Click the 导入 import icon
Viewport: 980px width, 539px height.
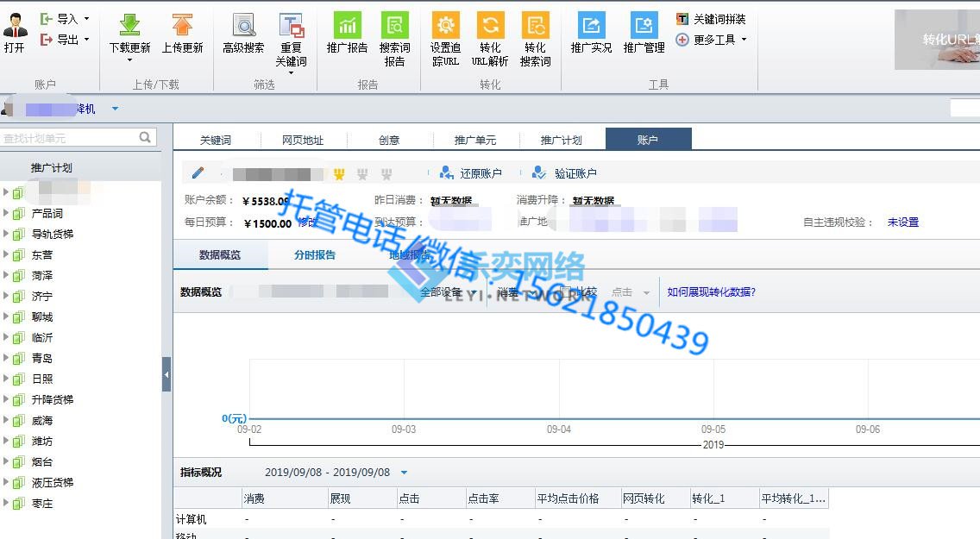click(47, 19)
